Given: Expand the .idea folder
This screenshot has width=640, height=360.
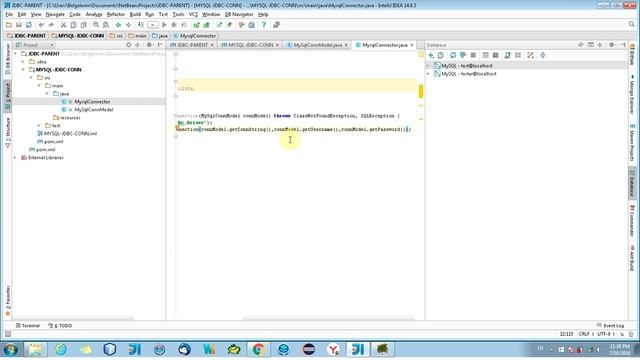Looking at the screenshot, I should point(23,62).
